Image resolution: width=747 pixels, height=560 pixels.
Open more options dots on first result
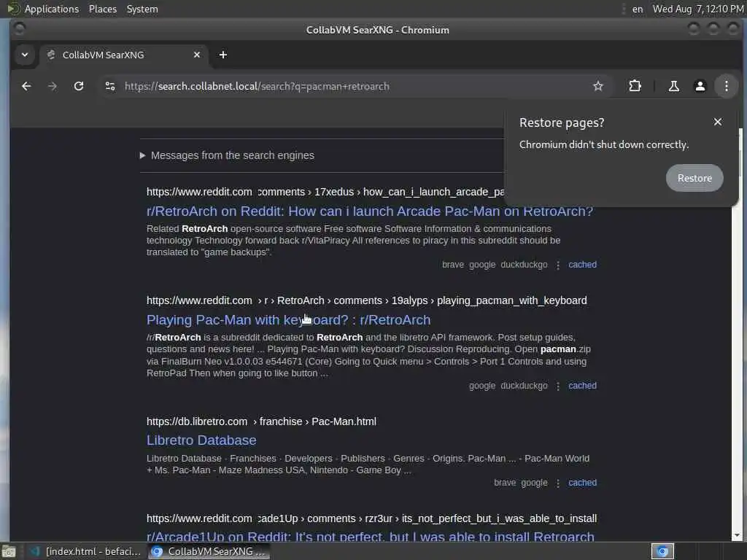(x=558, y=265)
